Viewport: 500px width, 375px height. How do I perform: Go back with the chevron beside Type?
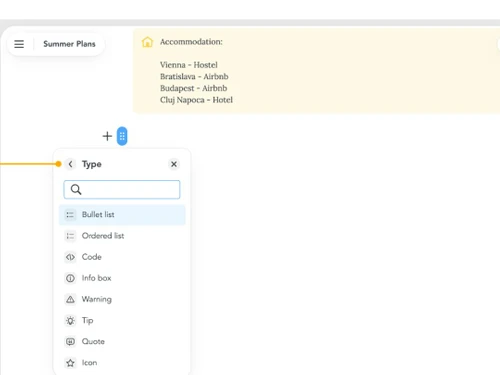[x=70, y=164]
